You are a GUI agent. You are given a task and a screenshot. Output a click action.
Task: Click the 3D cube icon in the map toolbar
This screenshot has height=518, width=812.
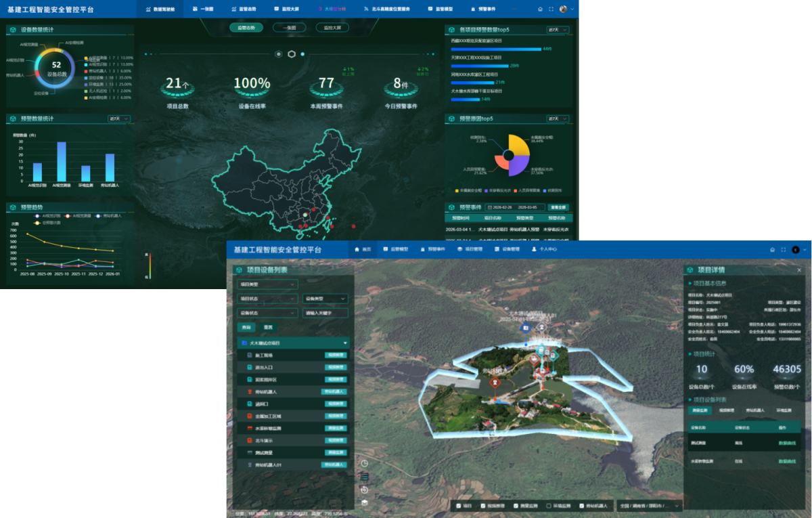click(365, 502)
